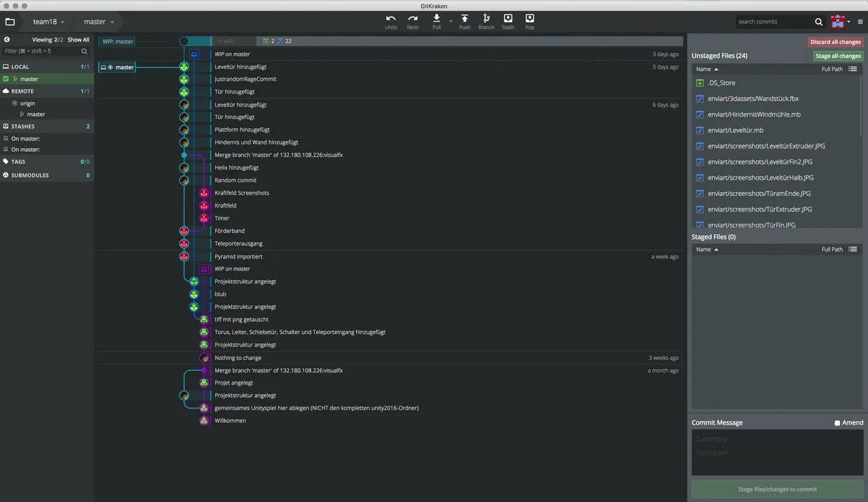Screen dimensions: 868x502
Task: Open the master branch dropdown
Action: pyautogui.click(x=99, y=22)
